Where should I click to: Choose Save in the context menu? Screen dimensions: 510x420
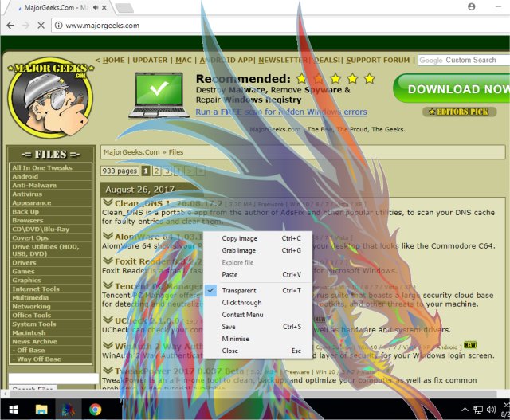[257, 327]
